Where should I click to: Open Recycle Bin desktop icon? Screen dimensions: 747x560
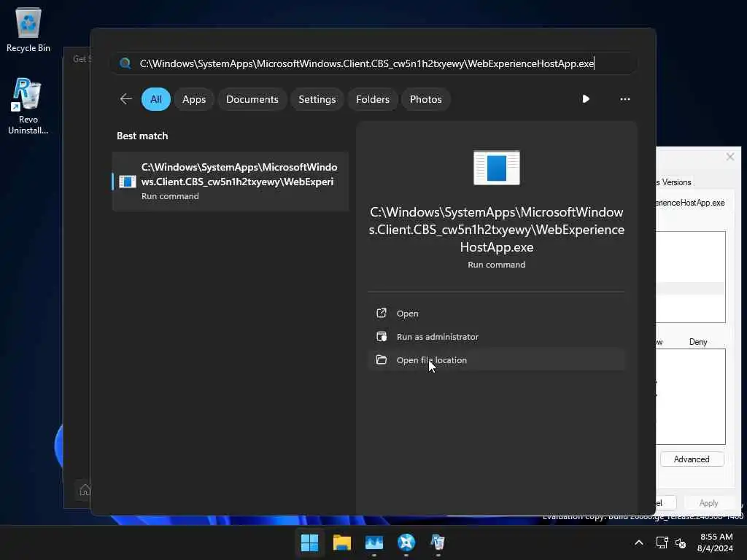coord(28,29)
